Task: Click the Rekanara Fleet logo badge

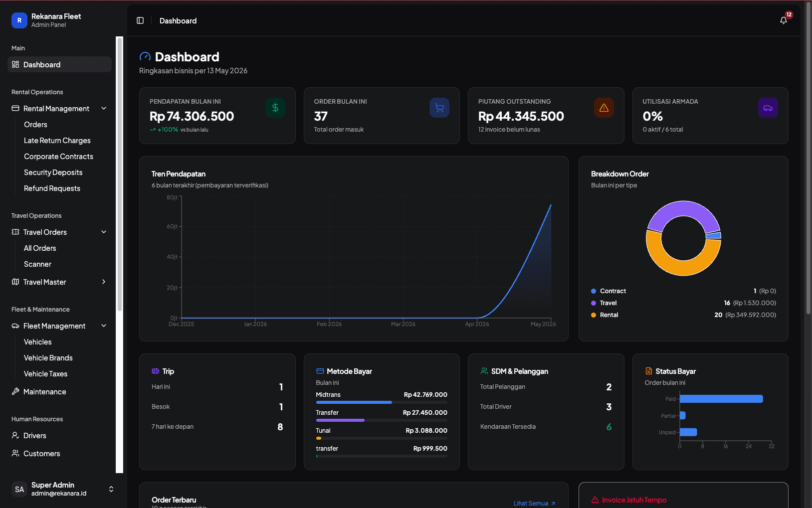Action: [19, 20]
